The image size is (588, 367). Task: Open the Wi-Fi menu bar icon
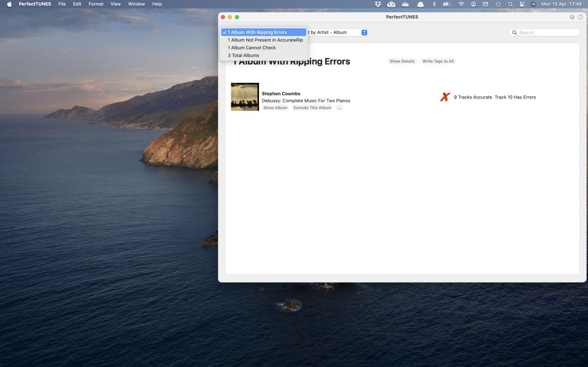461,4
